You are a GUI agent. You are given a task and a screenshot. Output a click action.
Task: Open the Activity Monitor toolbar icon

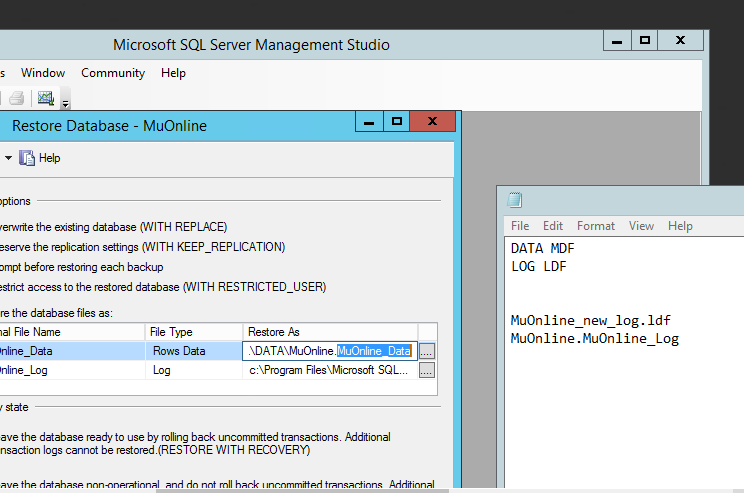(45, 98)
